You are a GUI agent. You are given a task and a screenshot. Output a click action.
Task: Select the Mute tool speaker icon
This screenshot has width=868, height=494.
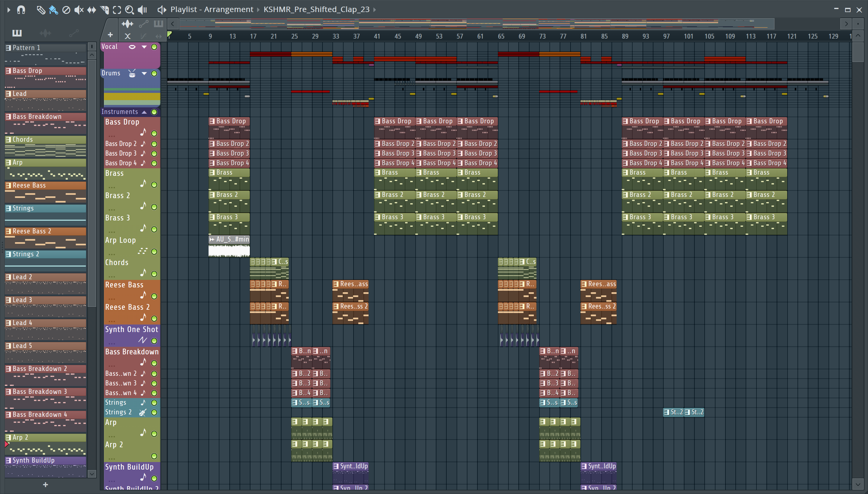pos(79,10)
